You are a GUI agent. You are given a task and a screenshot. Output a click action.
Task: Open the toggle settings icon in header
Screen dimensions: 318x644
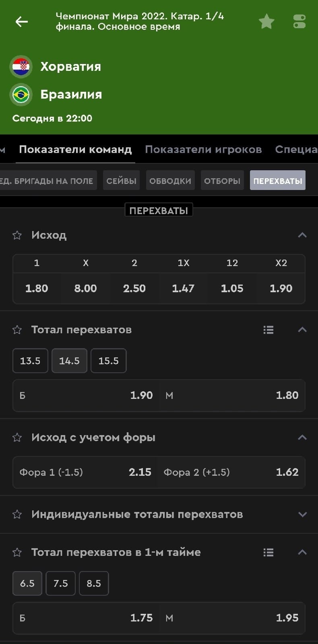299,22
